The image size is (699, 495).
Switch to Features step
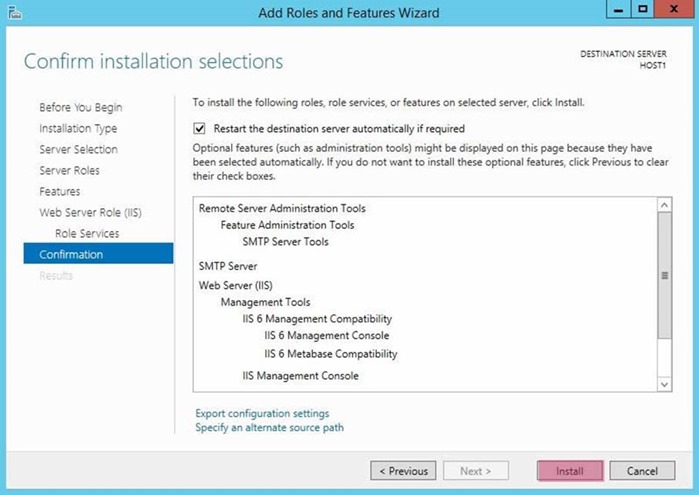click(60, 191)
